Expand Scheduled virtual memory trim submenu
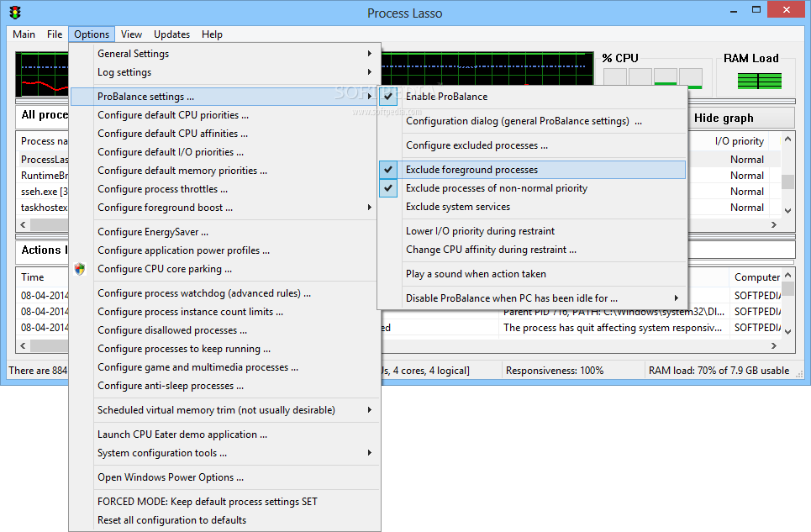Viewport: 811px width, 532px height. (x=225, y=410)
